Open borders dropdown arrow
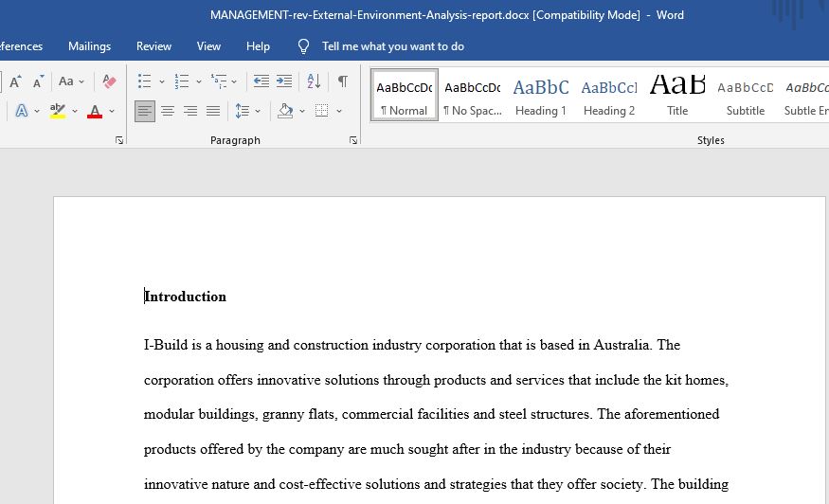Image resolution: width=829 pixels, height=504 pixels. click(339, 111)
